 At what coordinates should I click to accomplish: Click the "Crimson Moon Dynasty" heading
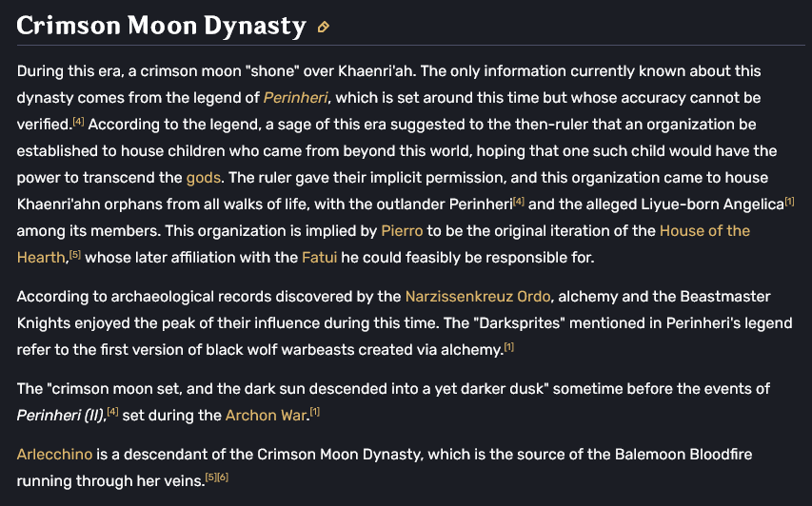tap(162, 25)
